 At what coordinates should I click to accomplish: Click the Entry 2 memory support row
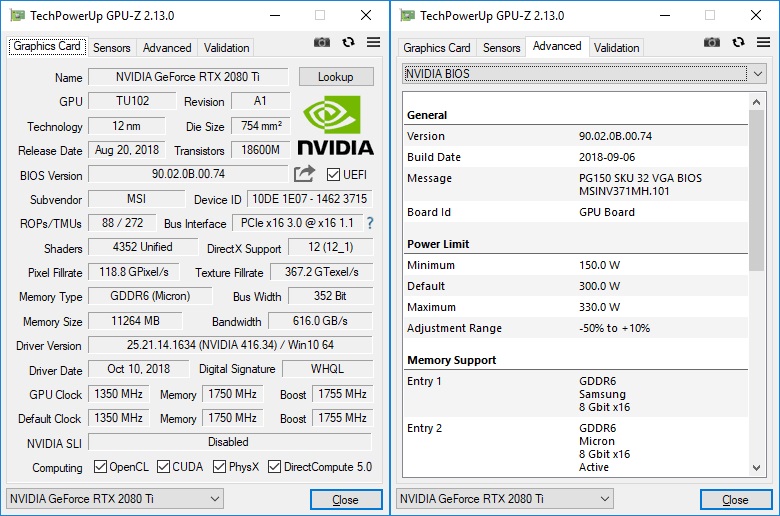click(576, 447)
